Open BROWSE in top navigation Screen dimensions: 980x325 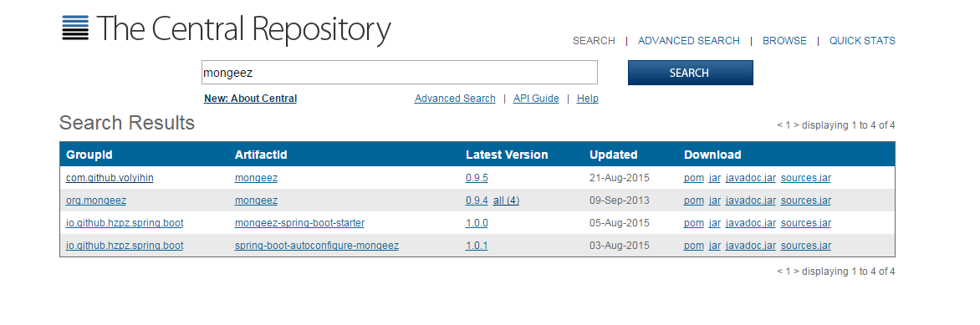point(784,41)
